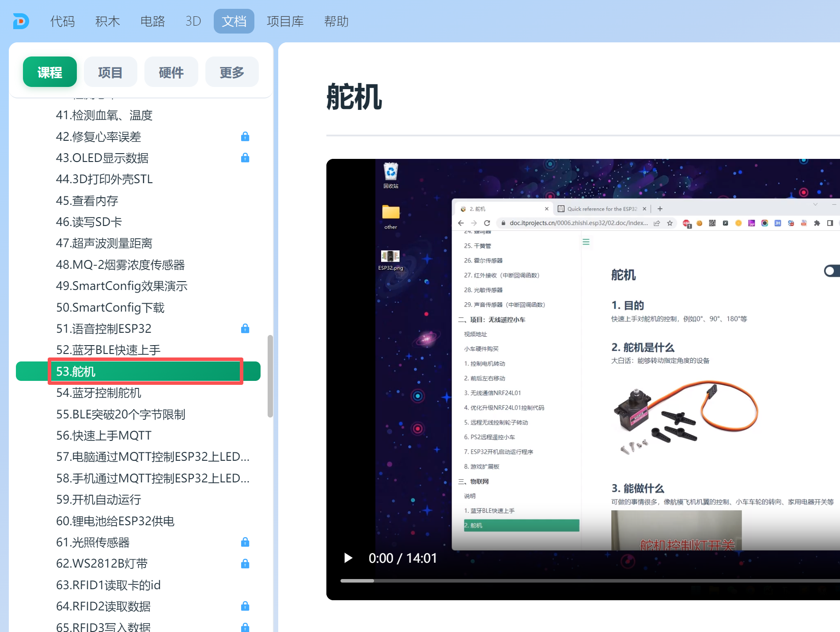The height and width of the screenshot is (632, 840).
Task: Open lesson 62.WS2812B灯带
Action: click(x=102, y=564)
